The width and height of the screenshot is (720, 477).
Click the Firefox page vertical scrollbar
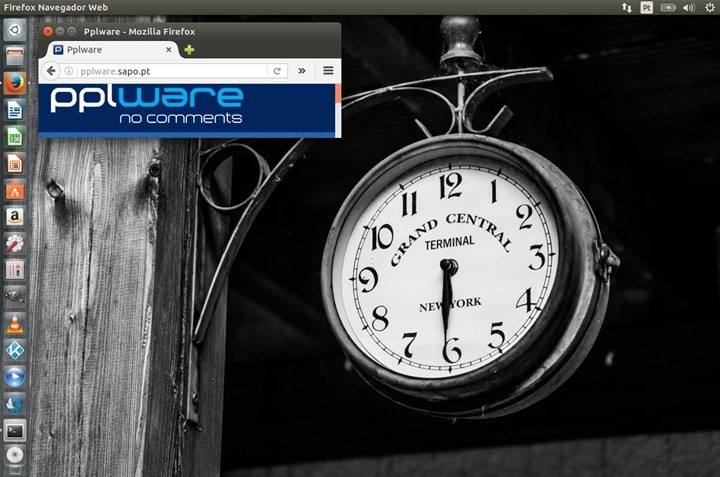point(338,110)
